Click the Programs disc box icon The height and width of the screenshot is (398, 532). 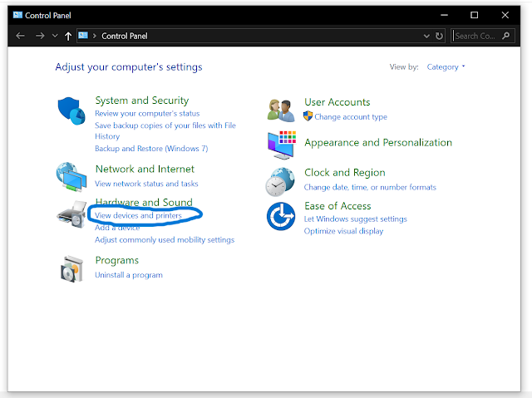(71, 269)
